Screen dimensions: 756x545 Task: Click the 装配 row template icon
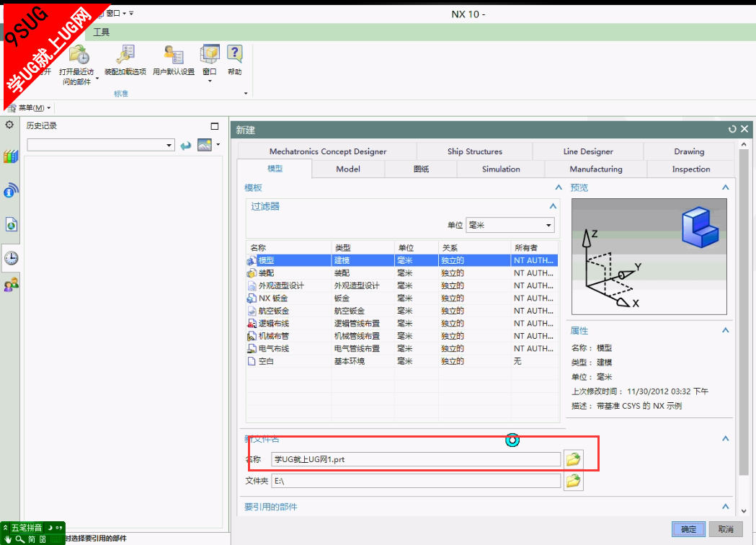tap(252, 273)
